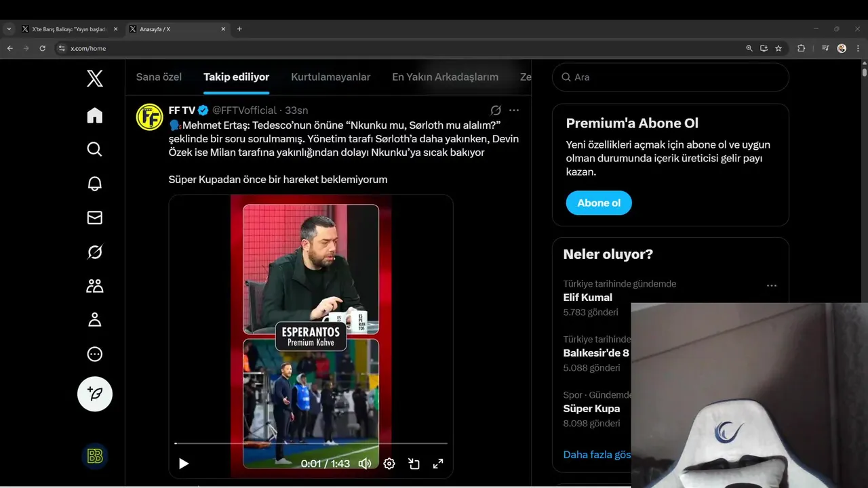Viewport: 868px width, 488px height.
Task: Toggle picture-in-picture on video
Action: 414,464
